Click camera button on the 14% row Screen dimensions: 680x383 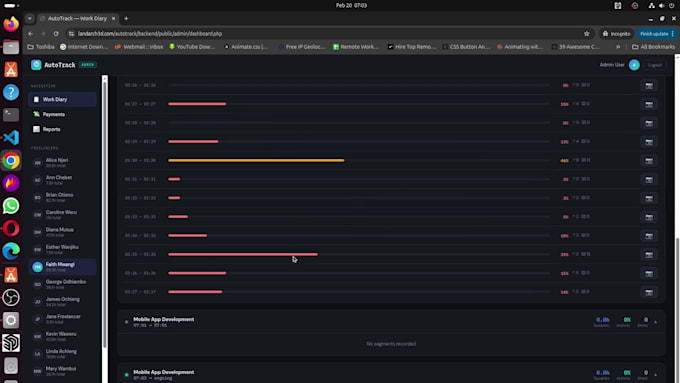pos(649,292)
